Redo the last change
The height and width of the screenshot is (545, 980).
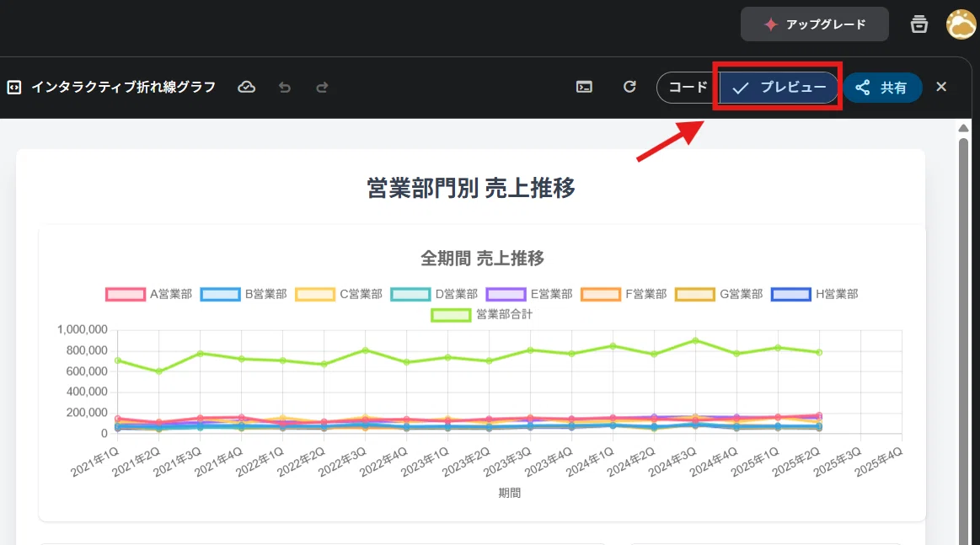click(322, 87)
